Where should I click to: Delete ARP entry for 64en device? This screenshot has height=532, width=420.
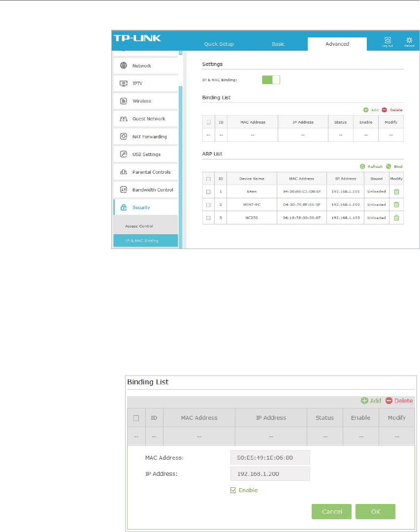pyautogui.click(x=396, y=192)
